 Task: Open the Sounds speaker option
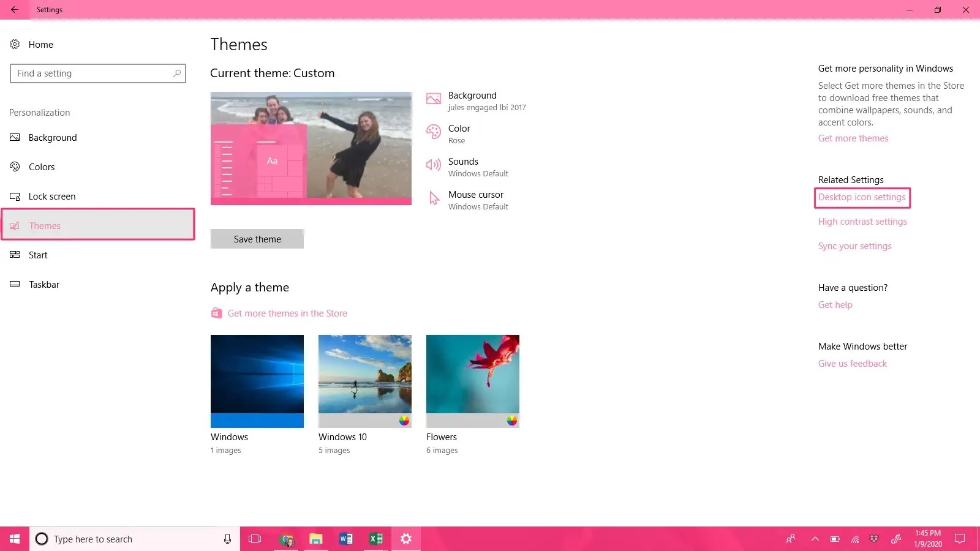point(467,167)
